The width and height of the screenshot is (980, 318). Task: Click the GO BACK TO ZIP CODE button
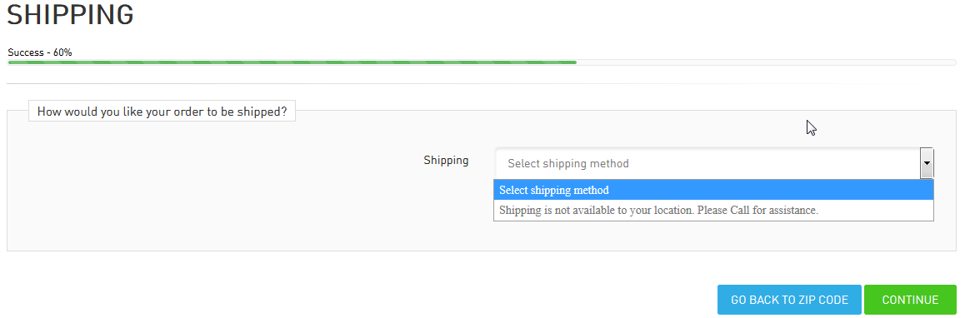pos(789,300)
